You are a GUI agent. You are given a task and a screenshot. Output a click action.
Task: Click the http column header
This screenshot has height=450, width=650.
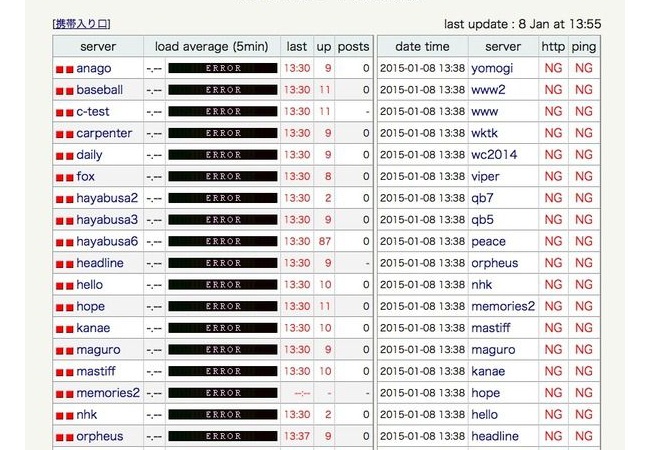553,46
